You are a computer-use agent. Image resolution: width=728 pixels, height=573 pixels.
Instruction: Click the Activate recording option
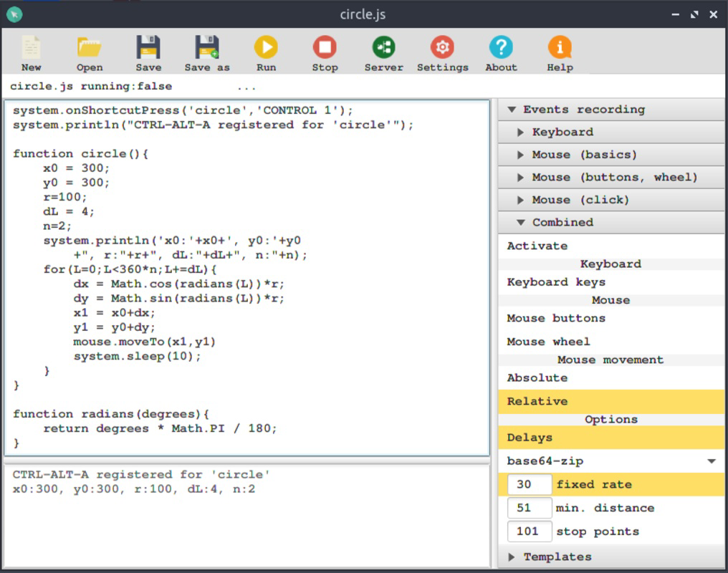[610, 246]
